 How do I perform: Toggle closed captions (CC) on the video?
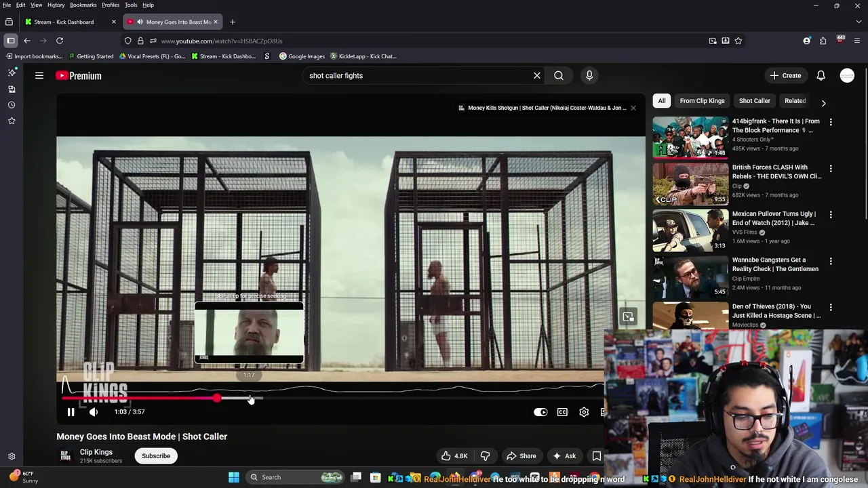[x=562, y=412]
